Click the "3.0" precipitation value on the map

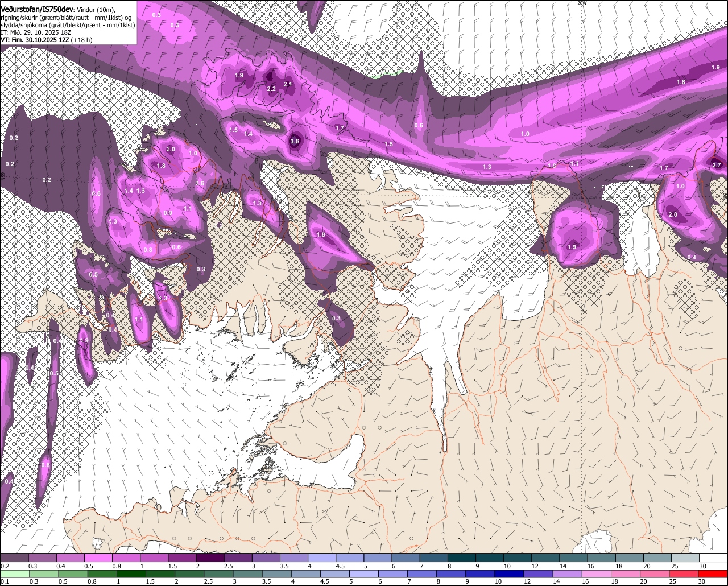point(295,141)
